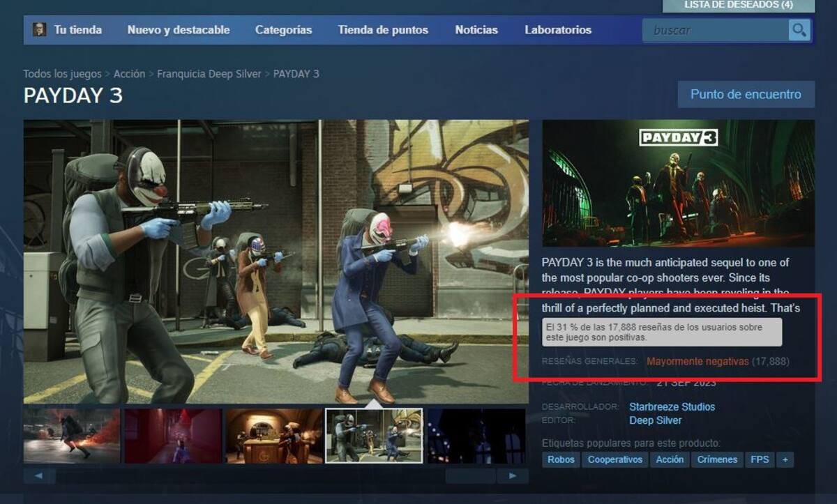The width and height of the screenshot is (837, 504).
Task: Open the Laboratorios section
Action: click(558, 30)
